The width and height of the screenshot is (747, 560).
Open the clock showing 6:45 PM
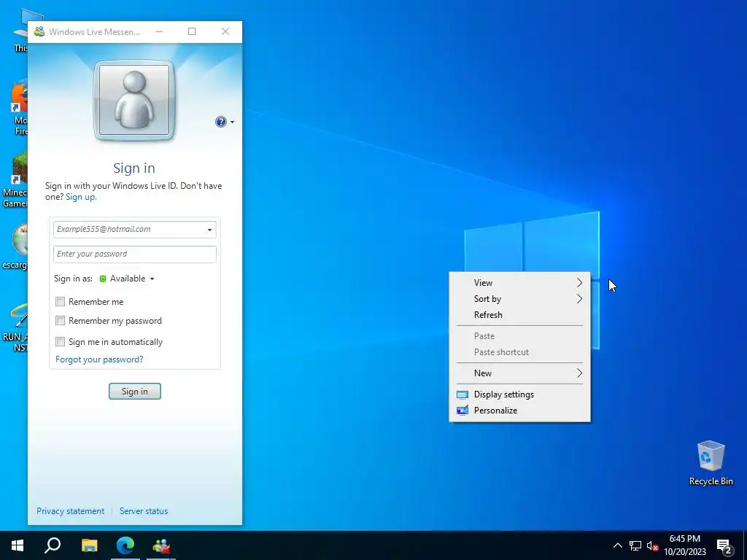point(685,545)
